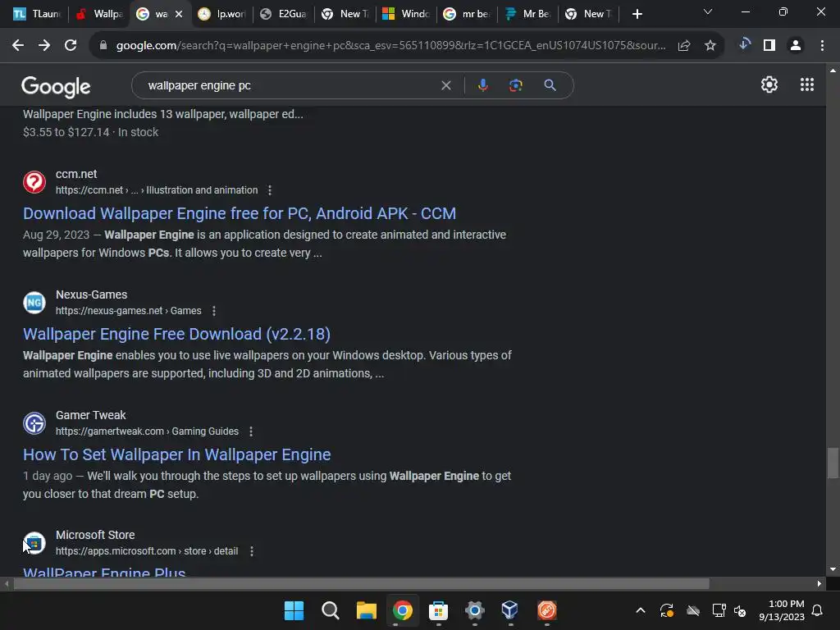This screenshot has height=630, width=840.
Task: Click the Gamer Tweak site favicon
Action: click(34, 423)
